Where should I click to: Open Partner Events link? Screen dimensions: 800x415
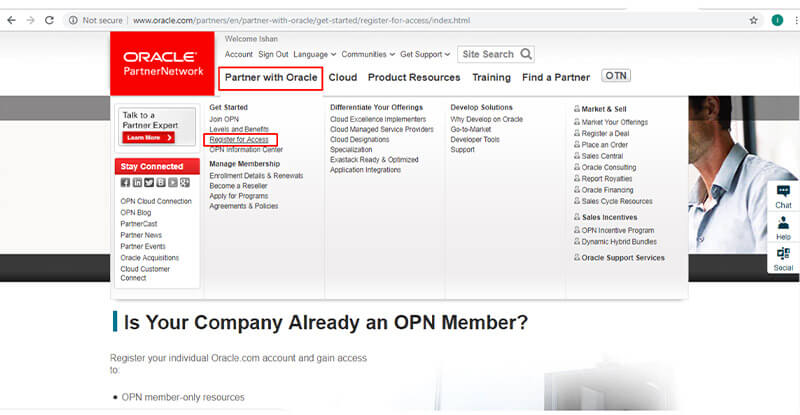tap(143, 246)
